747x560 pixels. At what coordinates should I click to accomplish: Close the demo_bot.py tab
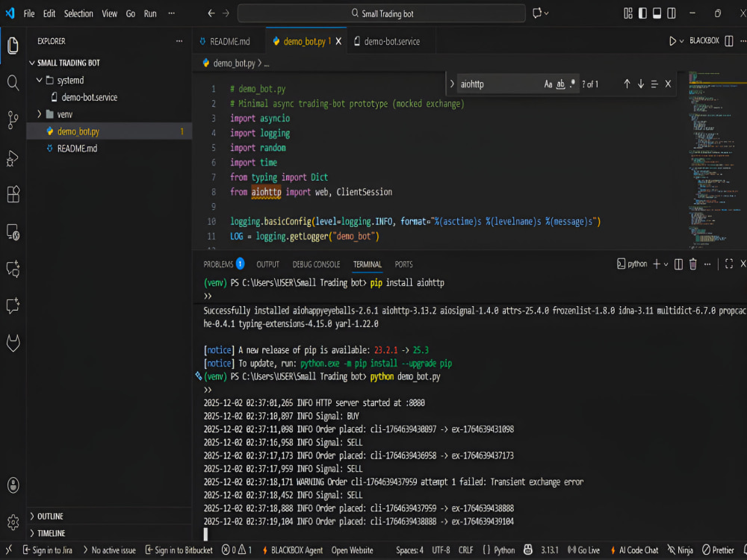tap(338, 41)
